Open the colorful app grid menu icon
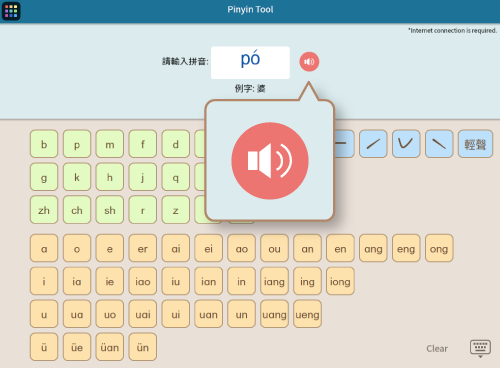 click(x=11, y=11)
